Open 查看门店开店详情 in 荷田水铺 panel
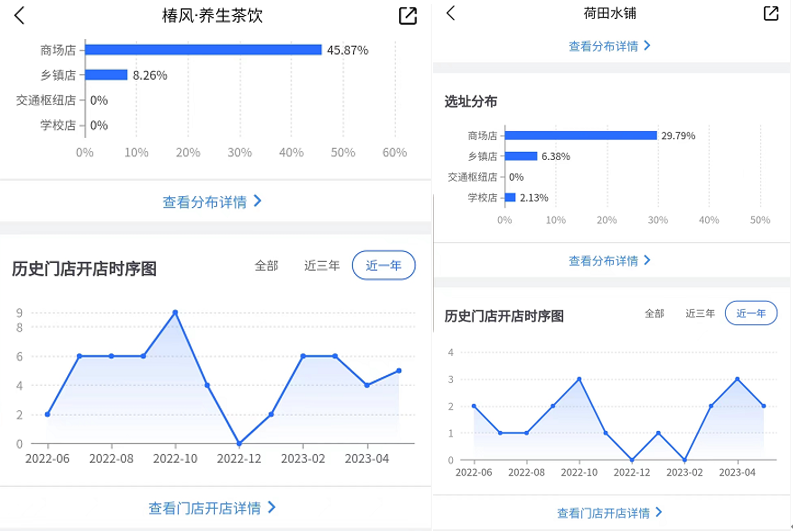This screenshot has width=793, height=531. (x=610, y=513)
